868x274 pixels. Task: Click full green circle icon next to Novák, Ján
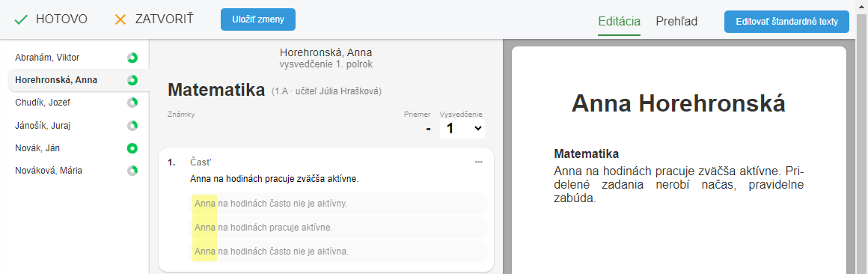pyautogui.click(x=132, y=148)
